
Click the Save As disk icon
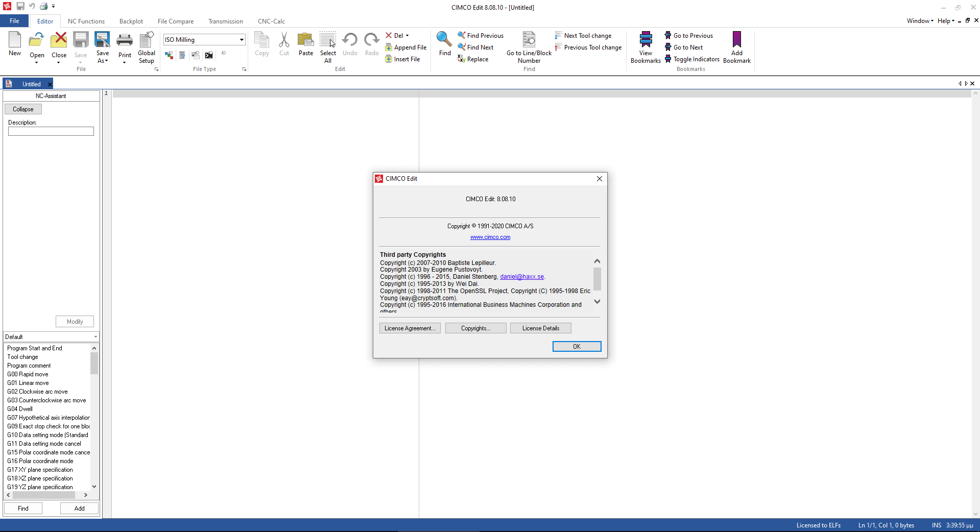click(x=103, y=40)
